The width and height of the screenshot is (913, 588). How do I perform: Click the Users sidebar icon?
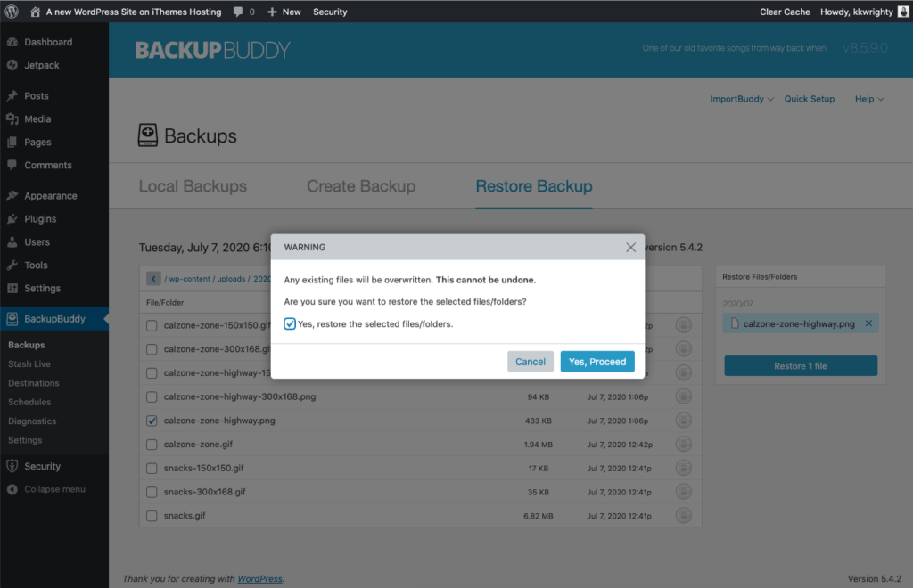click(x=12, y=242)
